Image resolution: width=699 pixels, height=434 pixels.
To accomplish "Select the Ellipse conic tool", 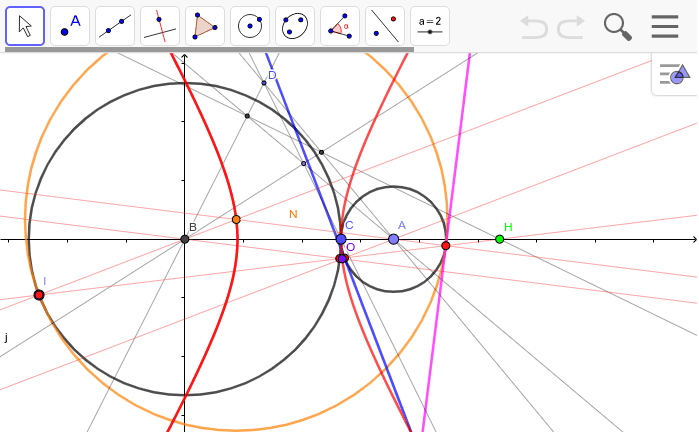I will click(295, 26).
